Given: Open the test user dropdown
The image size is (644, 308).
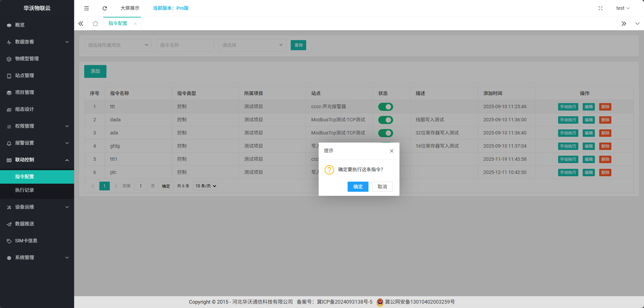Looking at the screenshot, I should [622, 8].
